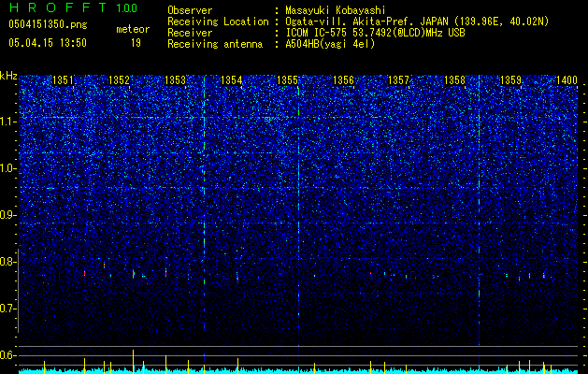The height and width of the screenshot is (374, 588).
Task: Click the 1359 time marker
Action: (510, 80)
